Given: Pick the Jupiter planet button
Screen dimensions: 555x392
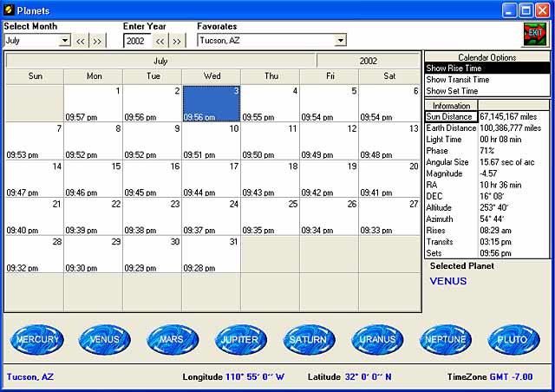Looking at the screenshot, I should pos(241,340).
